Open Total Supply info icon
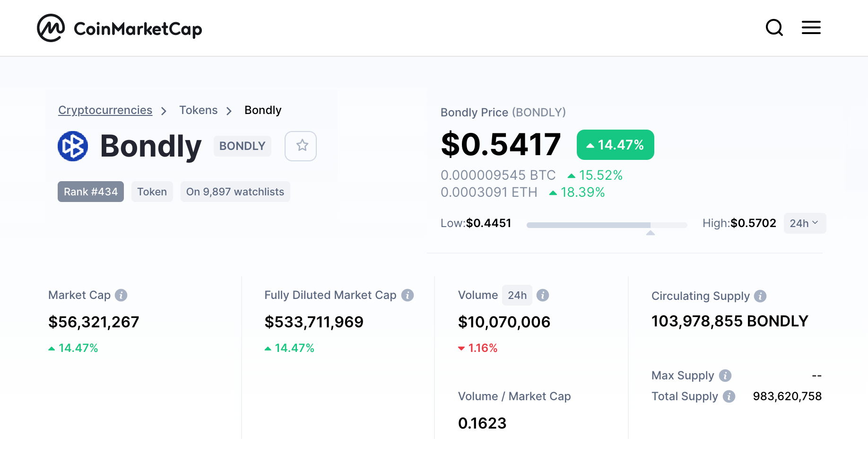 tap(729, 396)
